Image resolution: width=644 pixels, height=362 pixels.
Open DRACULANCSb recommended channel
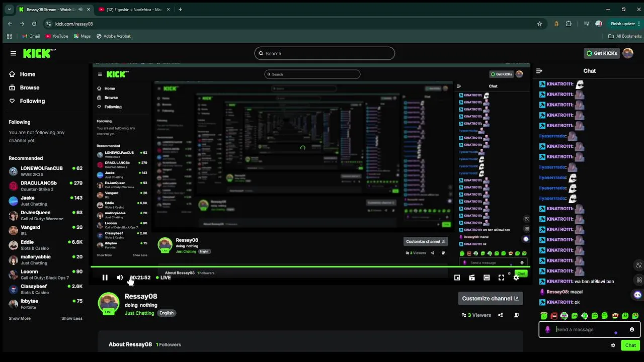point(45,186)
